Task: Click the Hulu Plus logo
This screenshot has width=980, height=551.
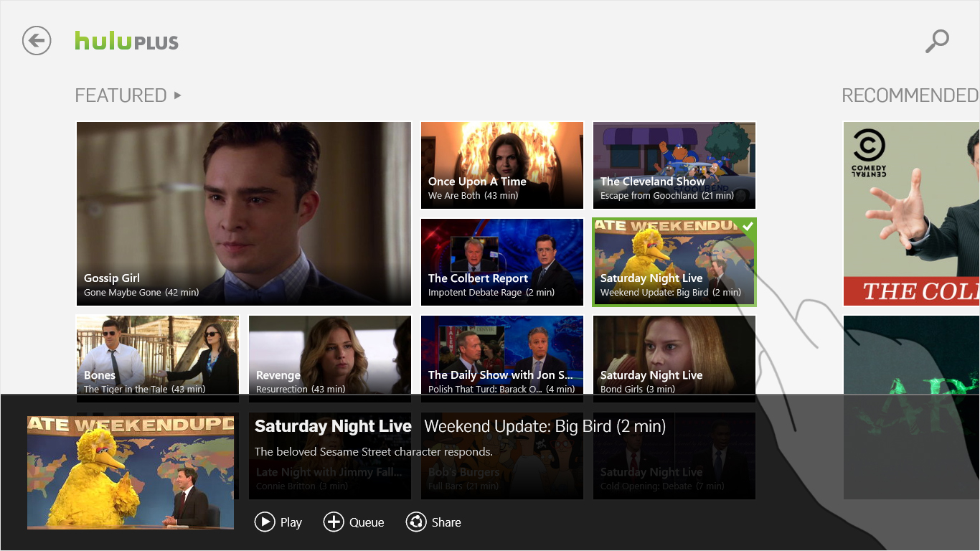Action: pyautogui.click(x=126, y=41)
